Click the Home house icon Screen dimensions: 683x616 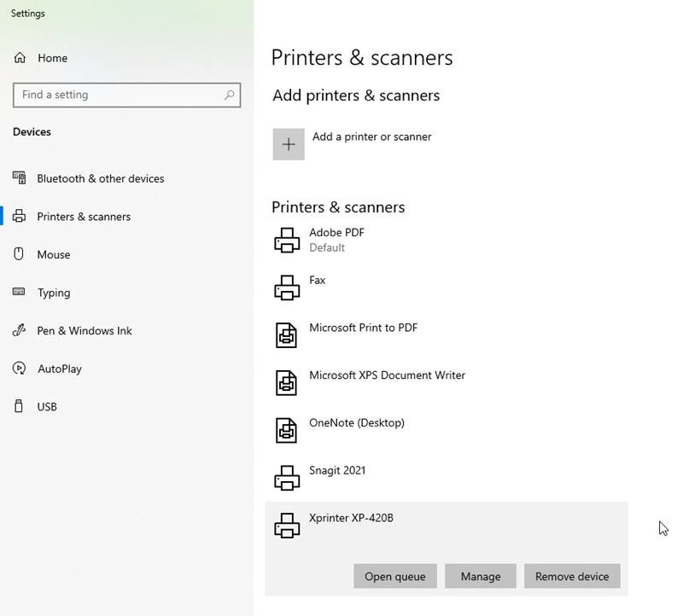point(20,58)
